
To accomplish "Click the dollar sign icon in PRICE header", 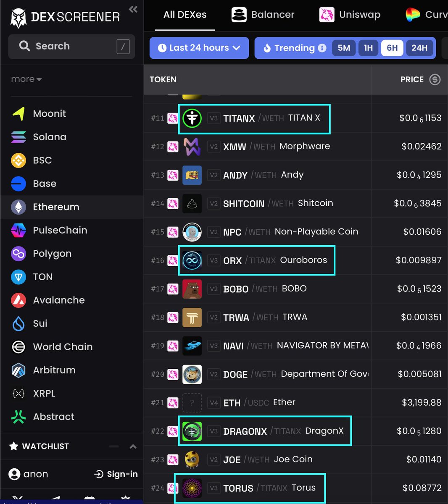I will point(435,79).
